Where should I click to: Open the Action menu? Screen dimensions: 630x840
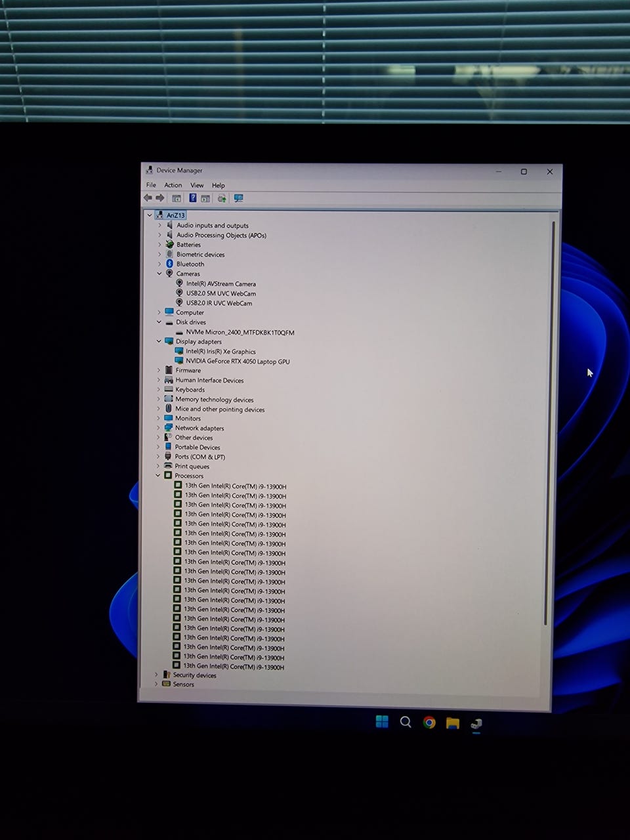pyautogui.click(x=173, y=185)
